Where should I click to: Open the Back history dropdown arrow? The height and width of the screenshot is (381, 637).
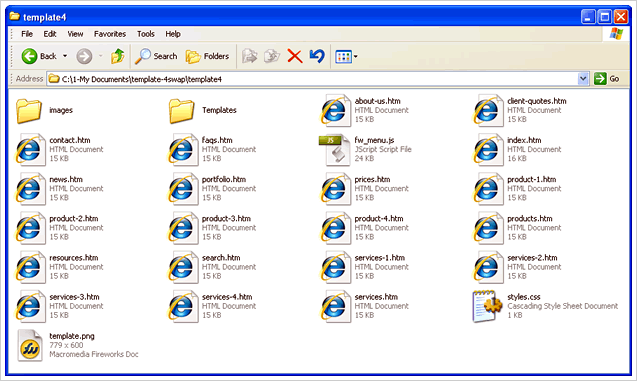(65, 56)
